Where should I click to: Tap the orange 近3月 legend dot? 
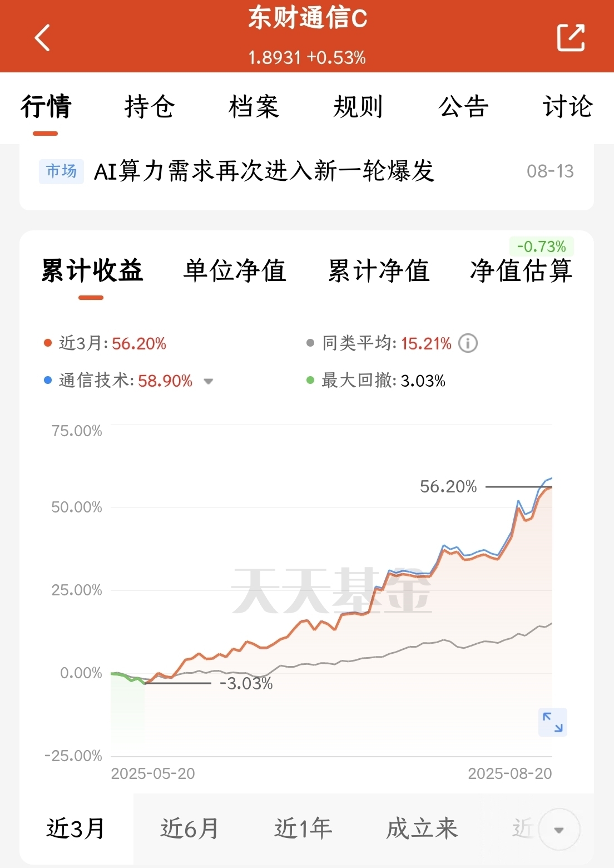tap(48, 343)
